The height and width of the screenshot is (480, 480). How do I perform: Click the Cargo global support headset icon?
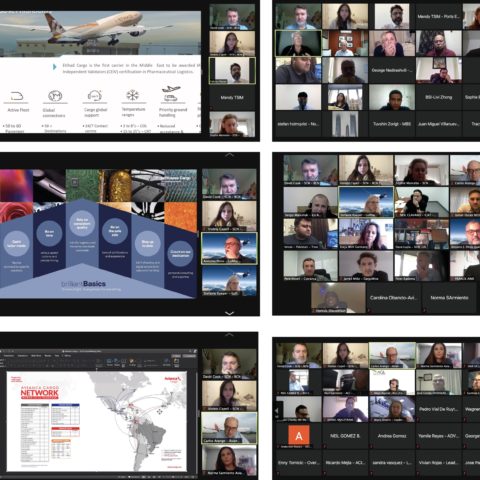(94, 96)
